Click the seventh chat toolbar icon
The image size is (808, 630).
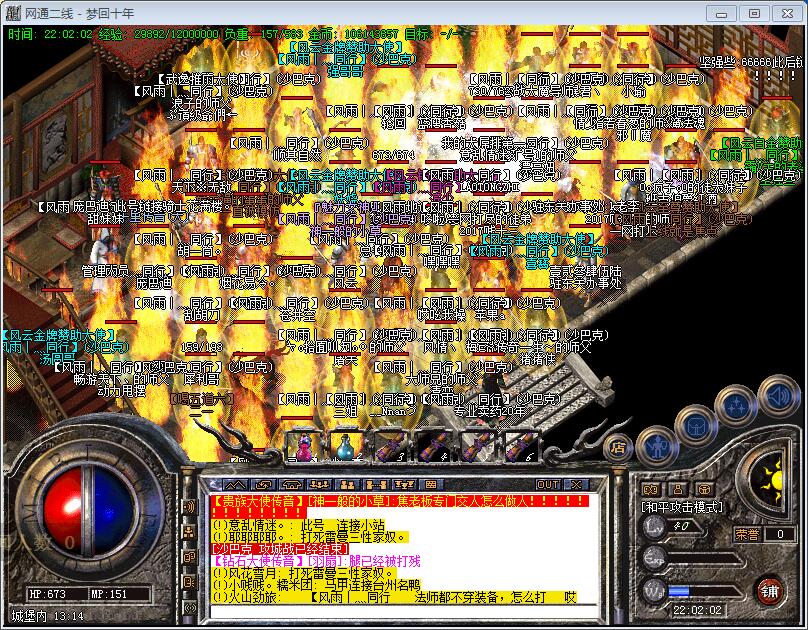point(403,484)
